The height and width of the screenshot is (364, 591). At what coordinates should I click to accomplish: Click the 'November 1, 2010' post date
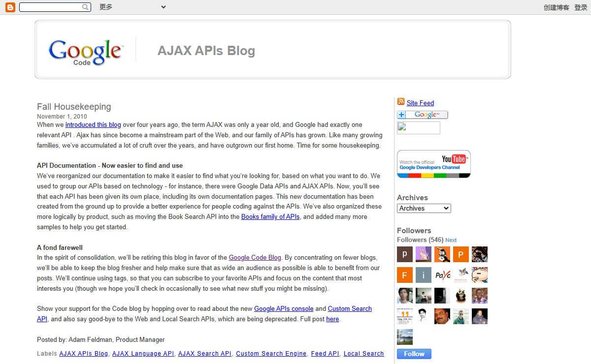(62, 117)
